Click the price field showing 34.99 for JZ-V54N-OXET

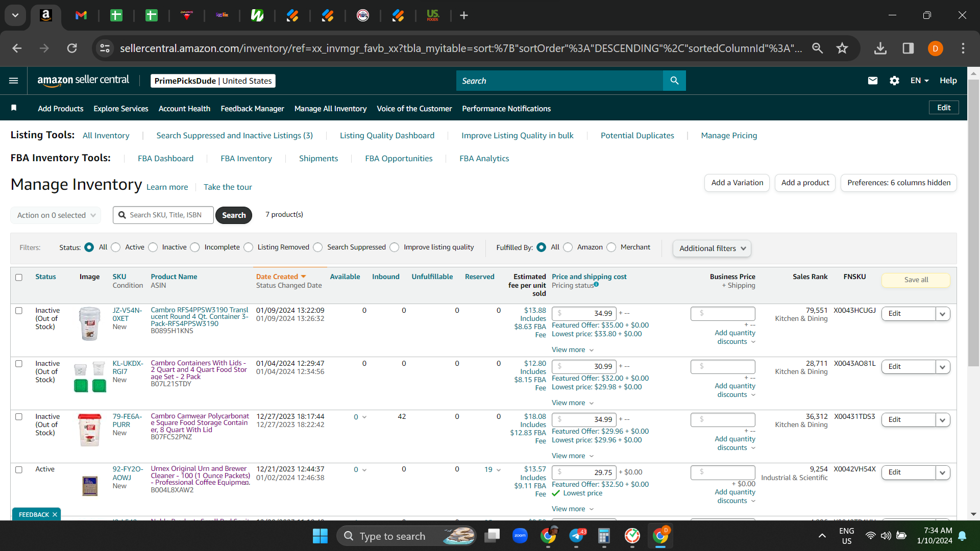(584, 313)
